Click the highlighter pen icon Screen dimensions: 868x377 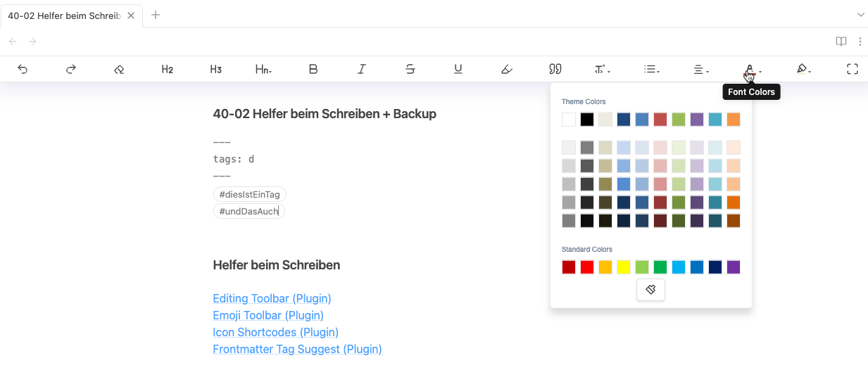pos(803,69)
